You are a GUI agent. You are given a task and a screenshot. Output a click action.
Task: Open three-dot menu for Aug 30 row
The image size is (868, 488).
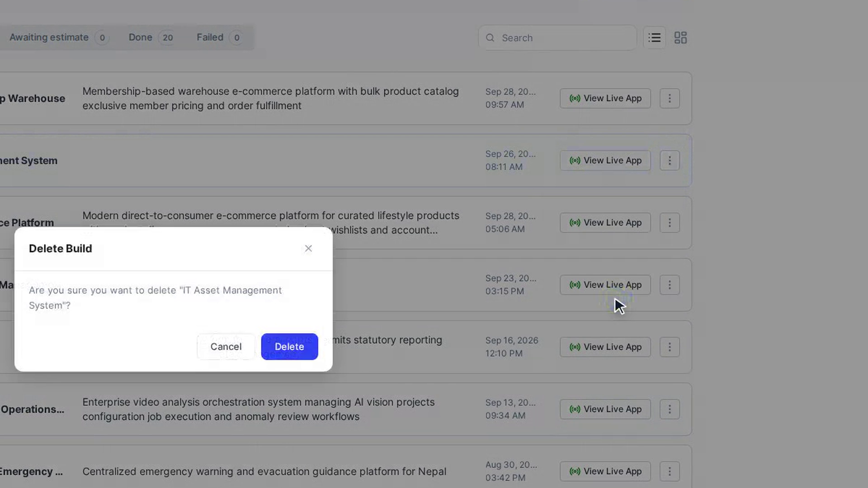point(670,471)
